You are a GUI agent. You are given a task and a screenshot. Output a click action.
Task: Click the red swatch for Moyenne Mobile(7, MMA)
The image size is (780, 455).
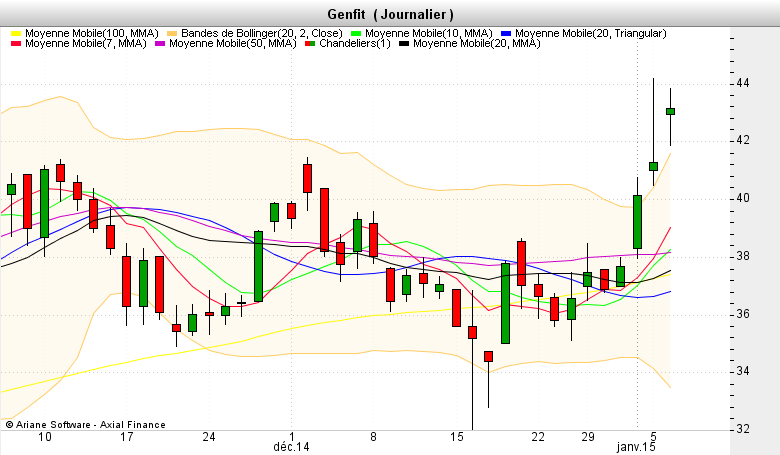click(16, 44)
